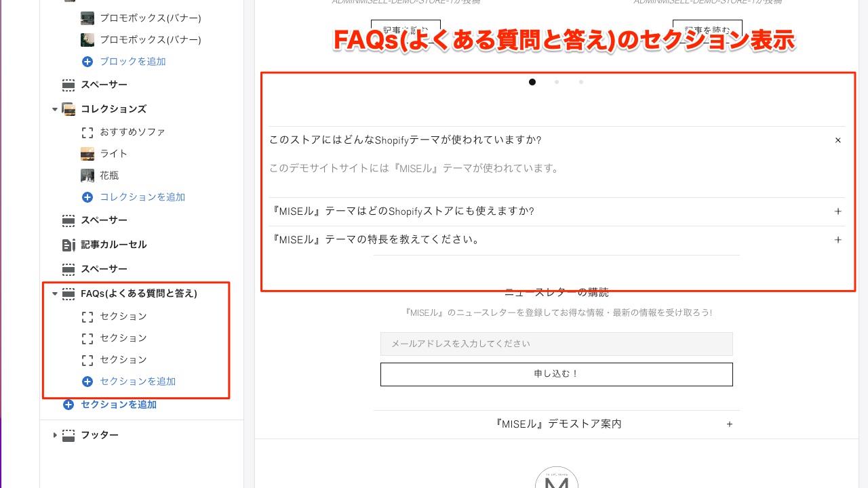Click the second プロモボックス(バナー) label
The width and height of the screenshot is (868, 488).
click(151, 40)
